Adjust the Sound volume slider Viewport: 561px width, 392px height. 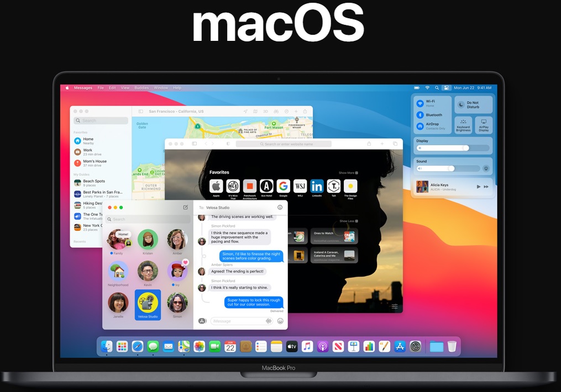pyautogui.click(x=448, y=168)
